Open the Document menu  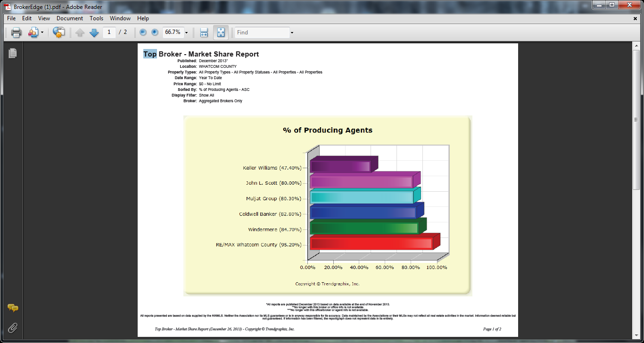coord(70,18)
